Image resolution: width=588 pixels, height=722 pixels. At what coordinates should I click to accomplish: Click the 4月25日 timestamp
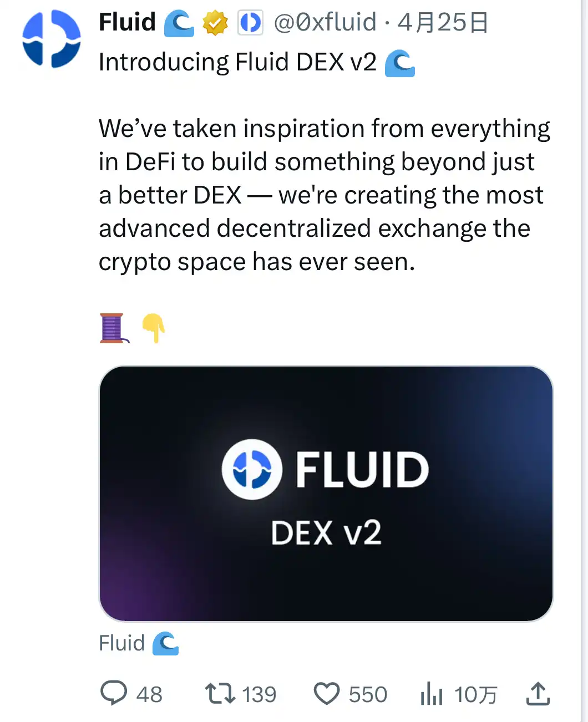click(x=443, y=23)
